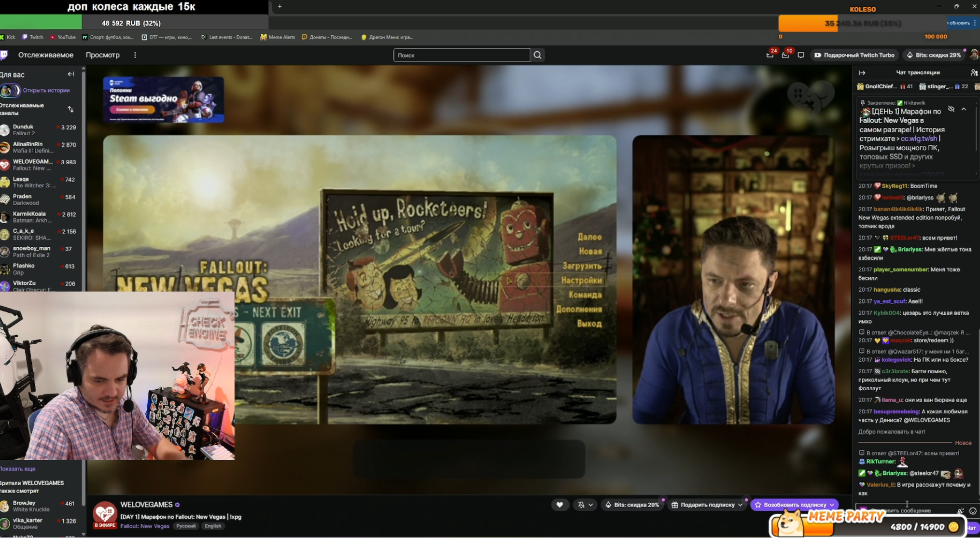
Task: Go to the Followed channels tab
Action: [46, 55]
